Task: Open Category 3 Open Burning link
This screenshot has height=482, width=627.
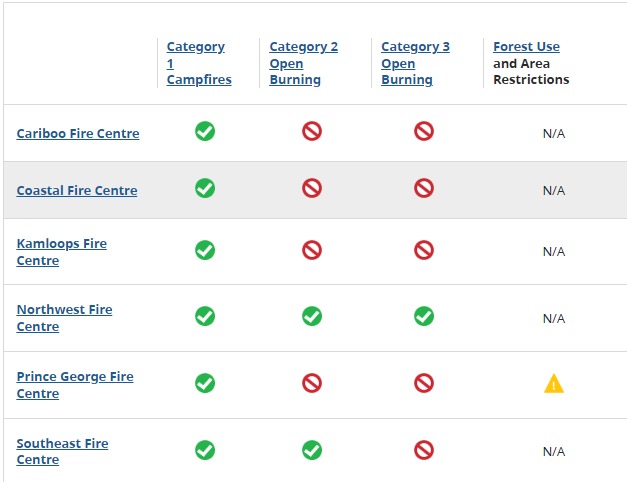Action: (x=415, y=63)
